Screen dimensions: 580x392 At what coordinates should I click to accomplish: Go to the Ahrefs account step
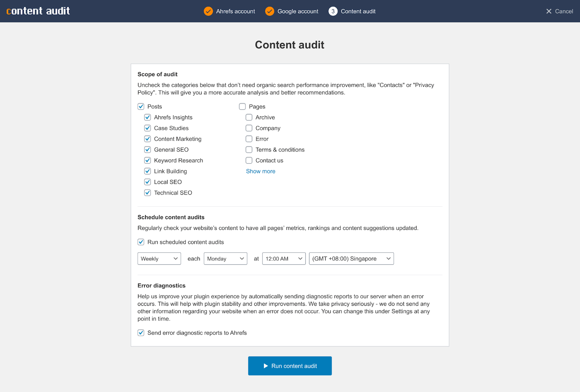click(x=235, y=11)
